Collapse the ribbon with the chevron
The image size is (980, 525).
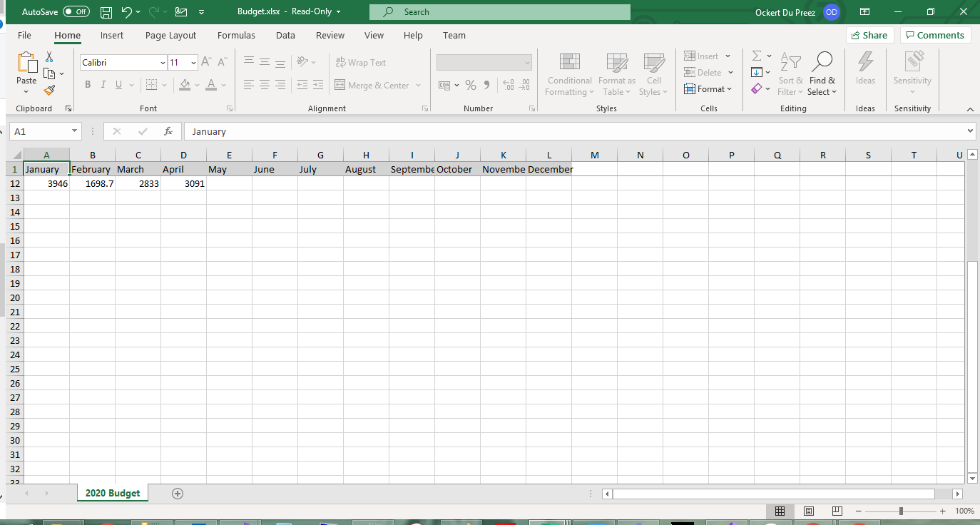[x=969, y=109]
